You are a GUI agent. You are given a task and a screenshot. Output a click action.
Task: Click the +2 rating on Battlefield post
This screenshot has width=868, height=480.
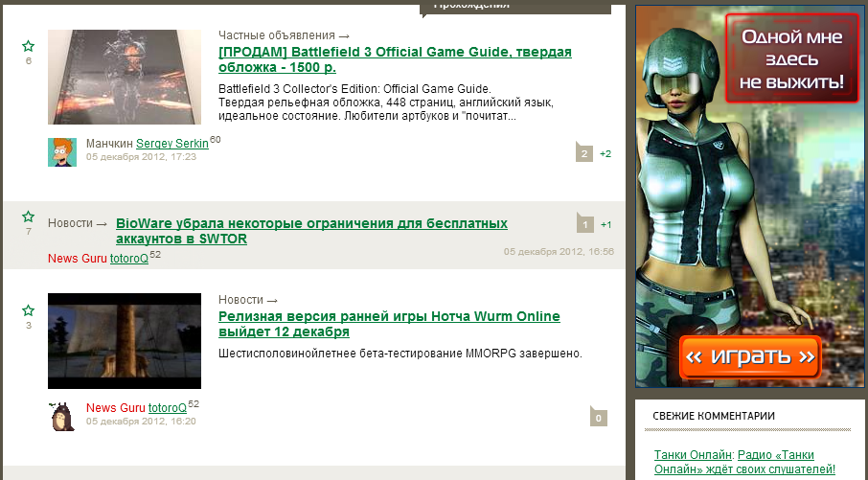pyautogui.click(x=605, y=154)
